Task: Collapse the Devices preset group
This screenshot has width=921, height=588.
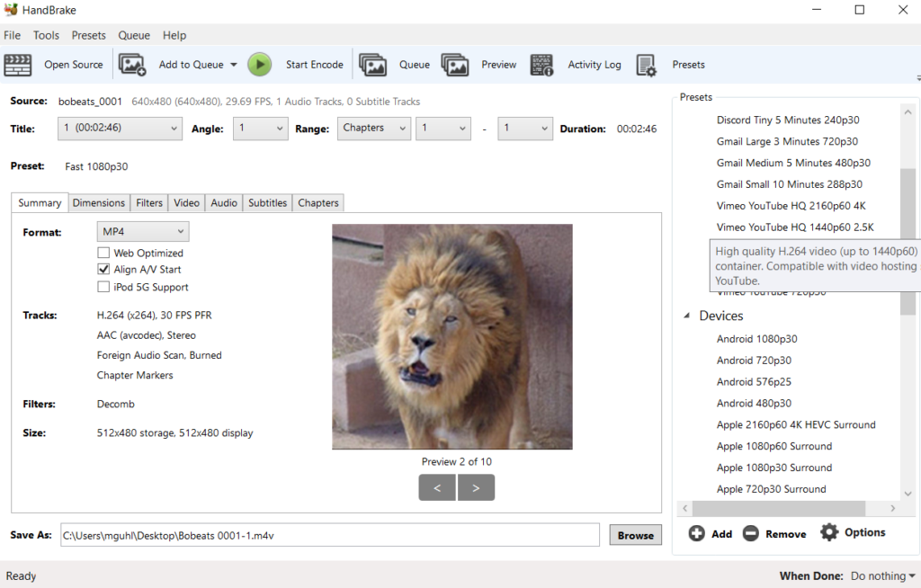Action: pyautogui.click(x=688, y=316)
